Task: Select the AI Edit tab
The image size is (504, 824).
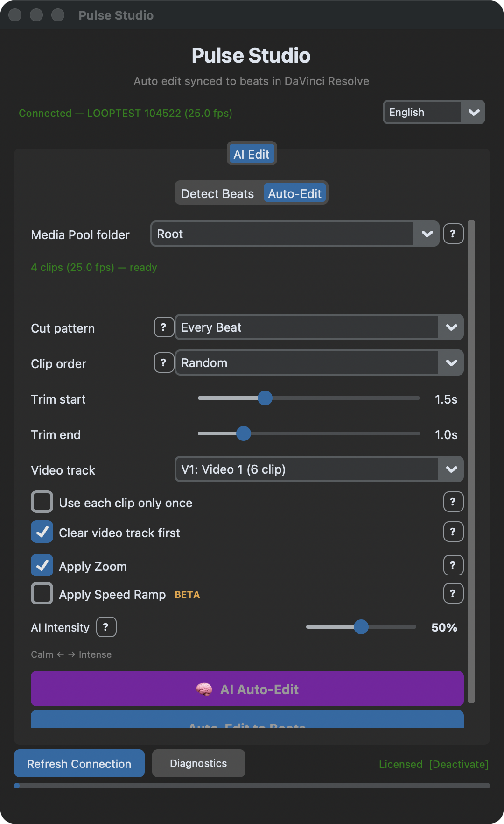Action: [252, 154]
